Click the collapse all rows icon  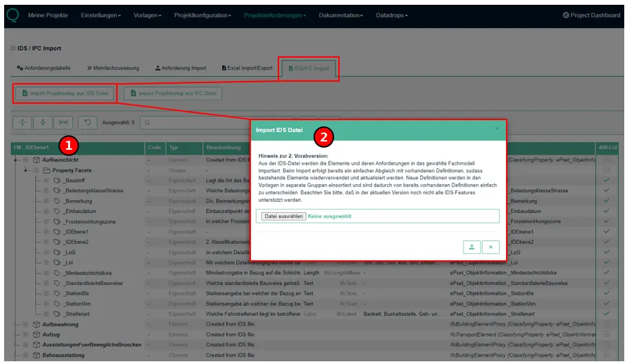pos(43,122)
